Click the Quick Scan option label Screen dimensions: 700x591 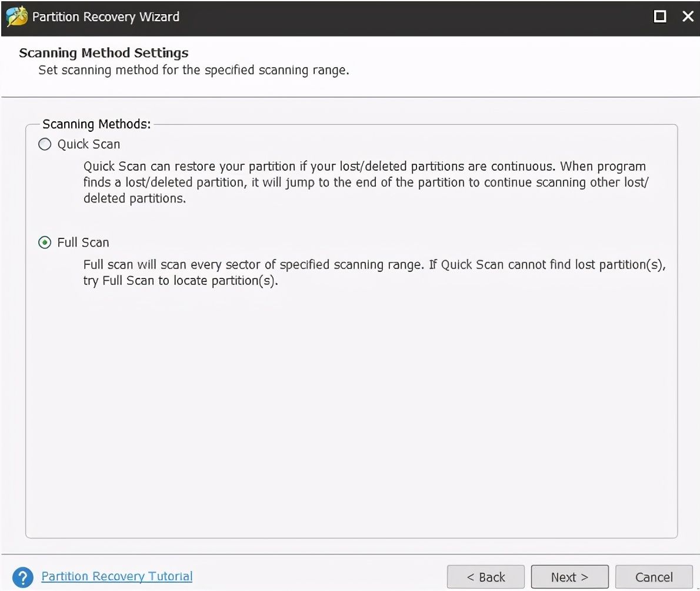89,144
